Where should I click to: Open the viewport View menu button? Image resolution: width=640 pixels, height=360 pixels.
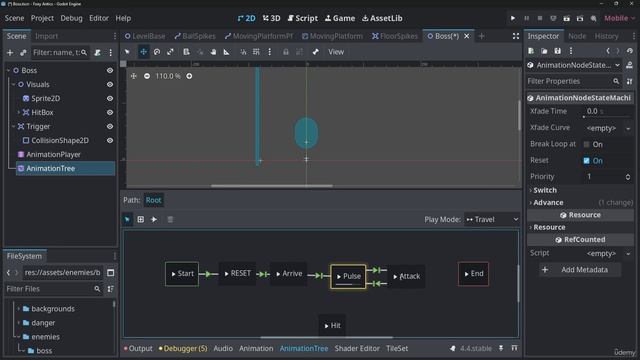336,52
